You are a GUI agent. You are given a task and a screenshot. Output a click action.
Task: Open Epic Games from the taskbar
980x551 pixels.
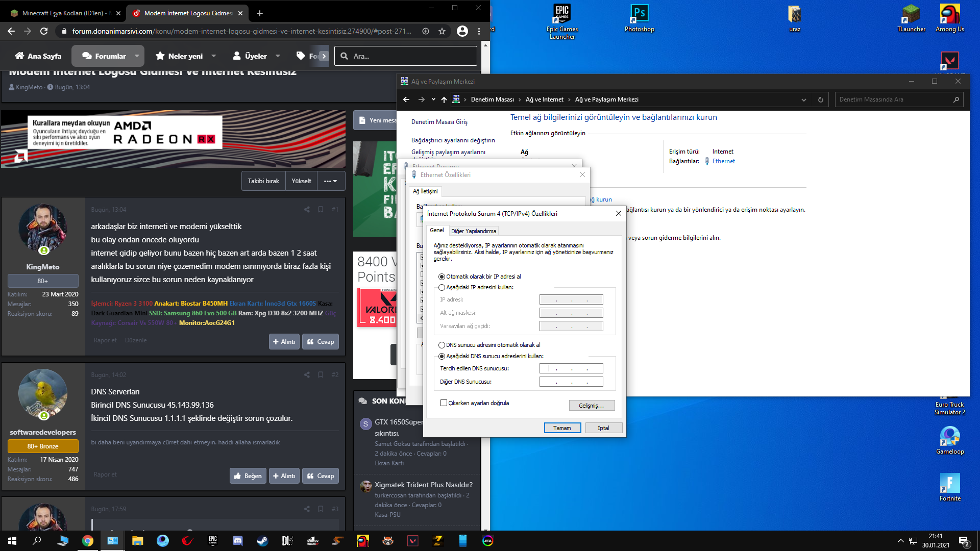[212, 541]
